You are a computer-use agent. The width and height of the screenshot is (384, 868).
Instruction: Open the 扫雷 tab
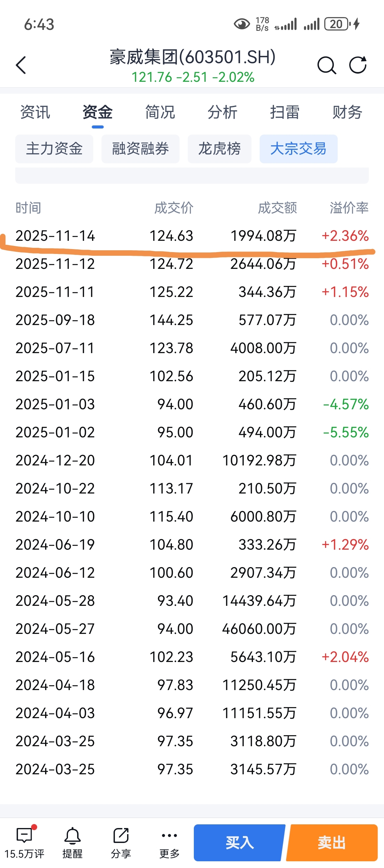point(285,112)
